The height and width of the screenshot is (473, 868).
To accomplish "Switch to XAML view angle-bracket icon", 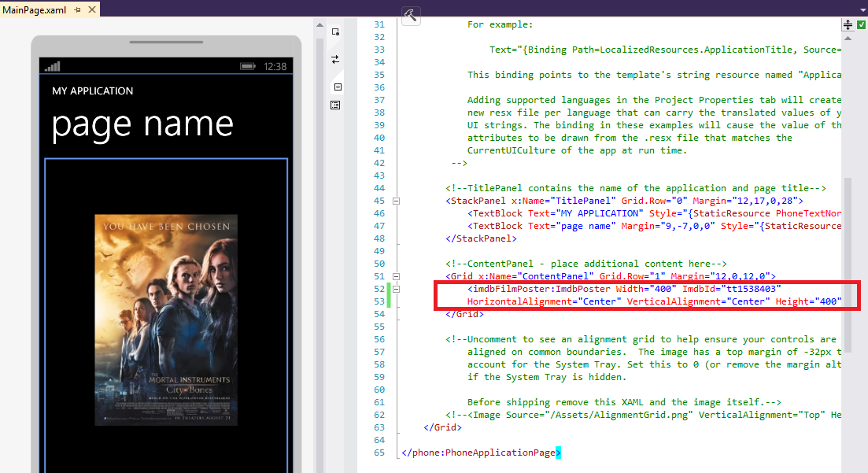I will 337,87.
